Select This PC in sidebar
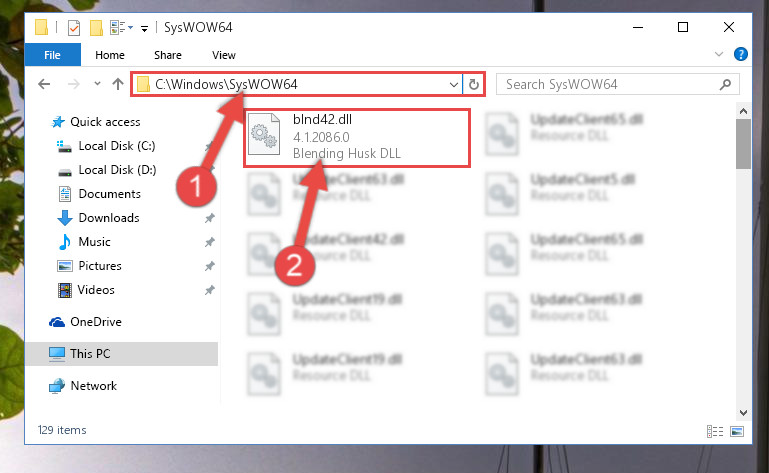 (121, 354)
